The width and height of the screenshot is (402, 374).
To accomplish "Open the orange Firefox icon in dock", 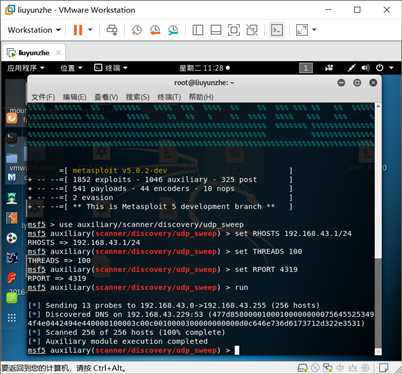I will point(12,118).
